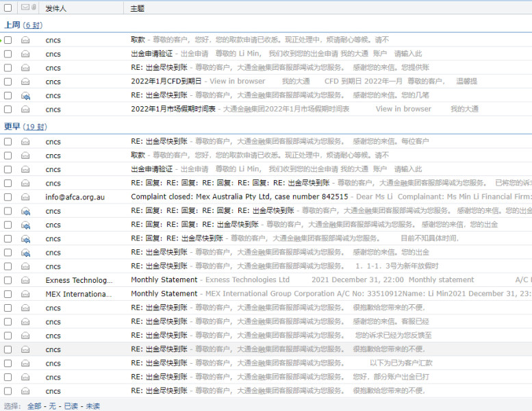Screen dimensions: 532x411
Task: Open the Complaint closed: Mex Australia email
Action: [x=240, y=197]
